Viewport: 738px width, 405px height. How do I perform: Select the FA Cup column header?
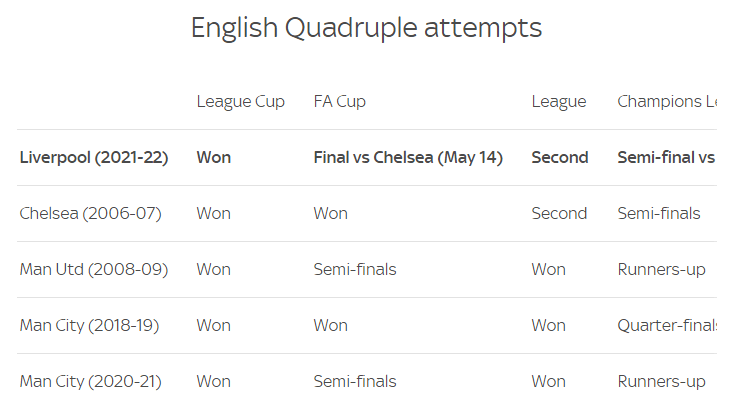(x=339, y=102)
